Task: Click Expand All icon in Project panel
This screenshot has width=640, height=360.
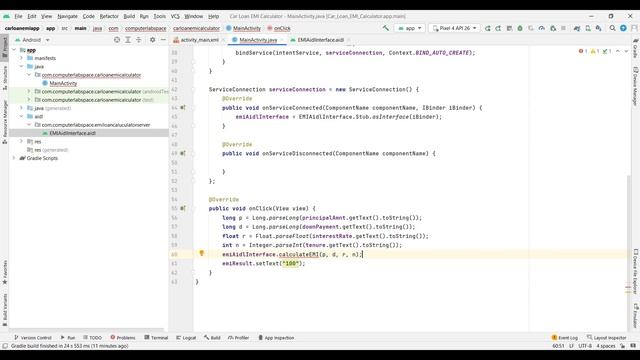Action: tap(128, 40)
